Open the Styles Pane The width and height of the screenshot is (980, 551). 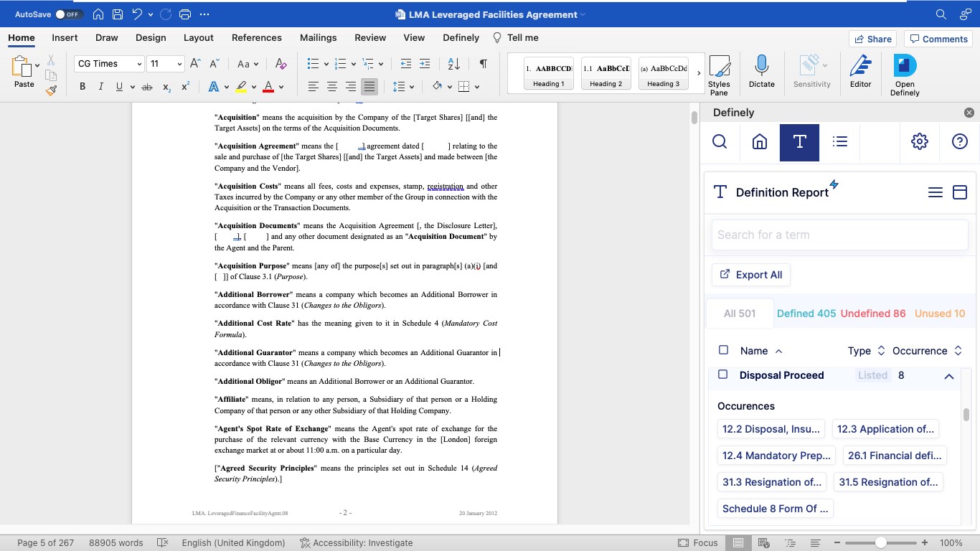click(x=719, y=75)
